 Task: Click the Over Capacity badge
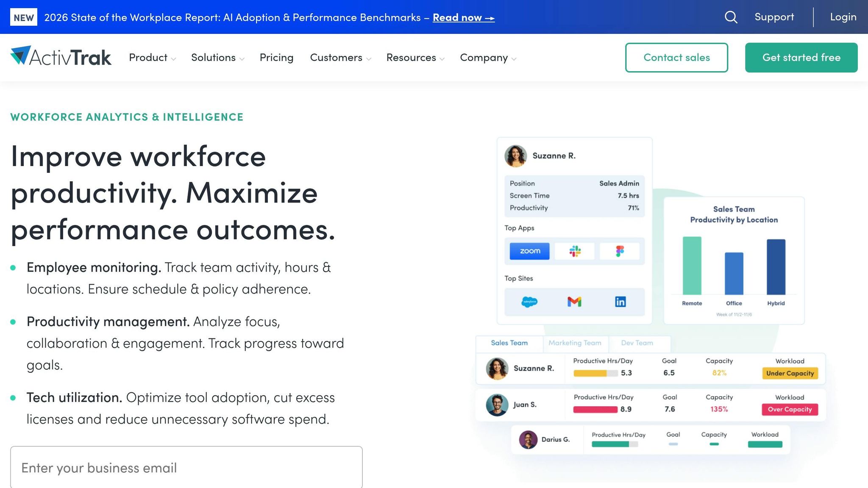pyautogui.click(x=790, y=409)
